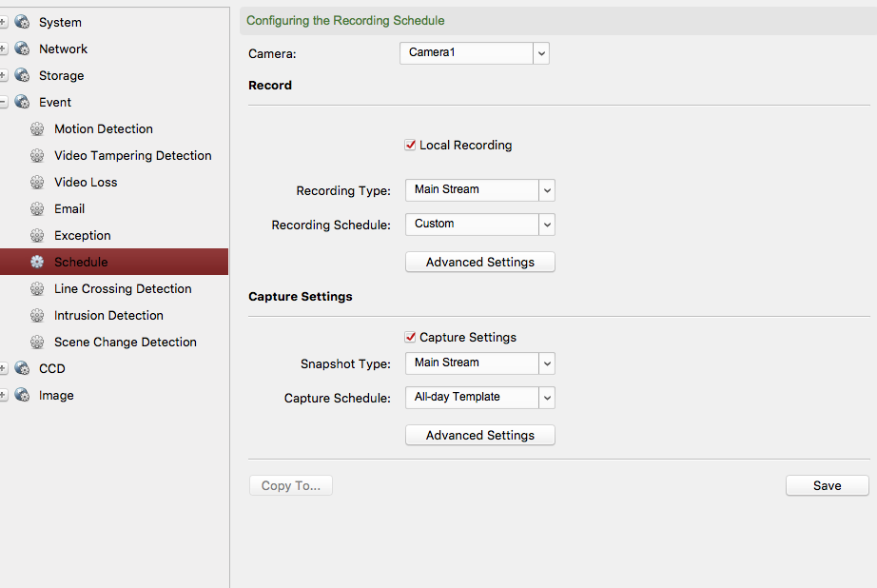Click Save to apply the schedule

click(827, 486)
